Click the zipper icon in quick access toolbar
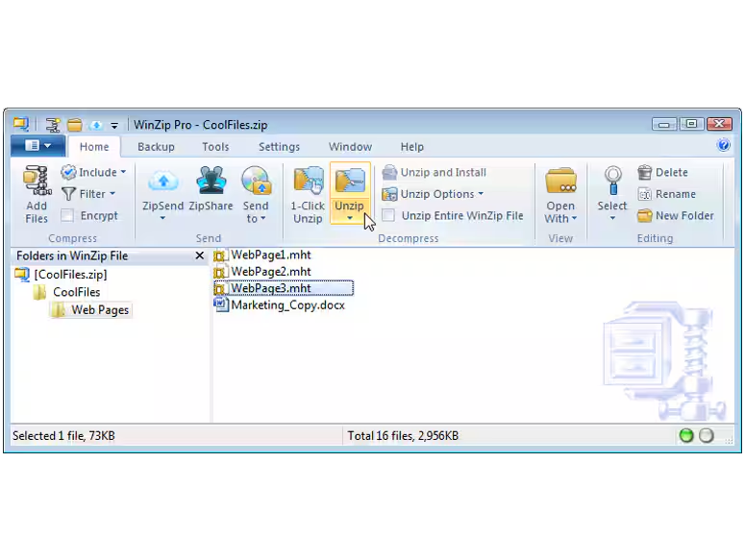This screenshot has width=745, height=560. coord(53,125)
